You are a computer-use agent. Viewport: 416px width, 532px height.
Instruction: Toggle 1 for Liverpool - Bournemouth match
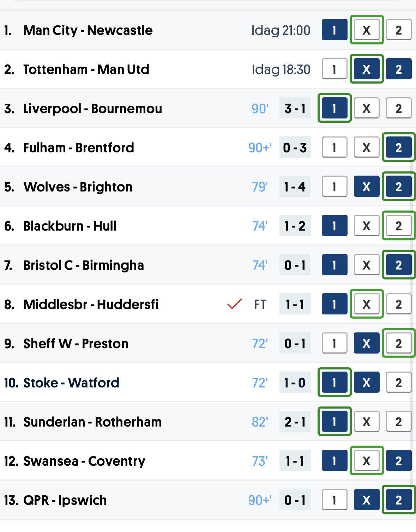[334, 108]
